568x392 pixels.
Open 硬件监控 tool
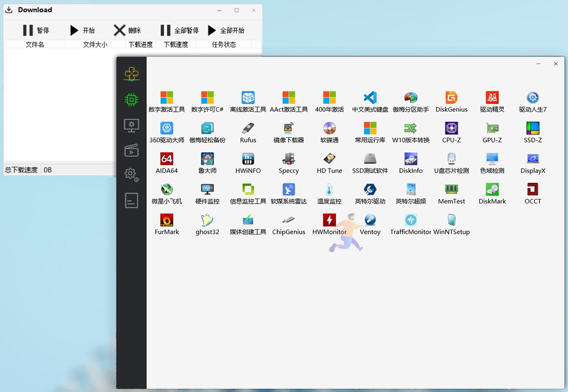207,194
